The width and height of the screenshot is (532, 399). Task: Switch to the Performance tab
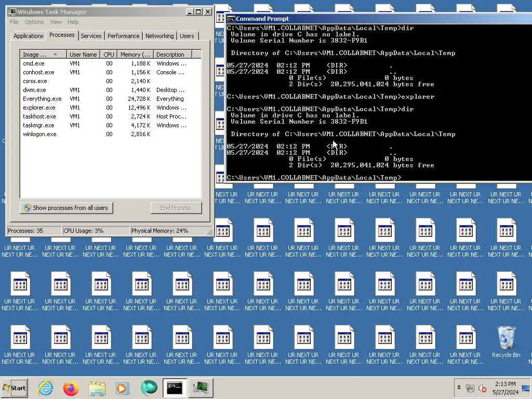pos(124,36)
